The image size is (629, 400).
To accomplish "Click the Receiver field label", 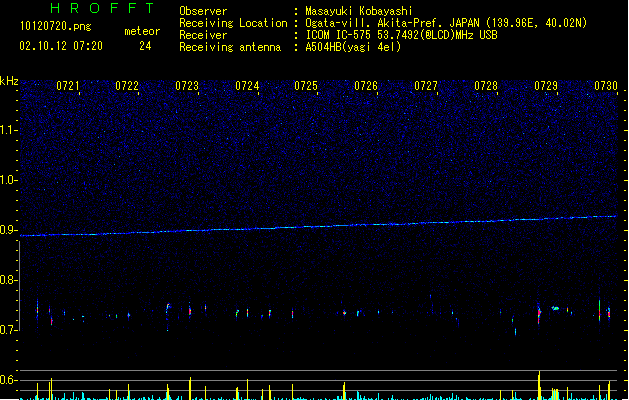I will (203, 35).
